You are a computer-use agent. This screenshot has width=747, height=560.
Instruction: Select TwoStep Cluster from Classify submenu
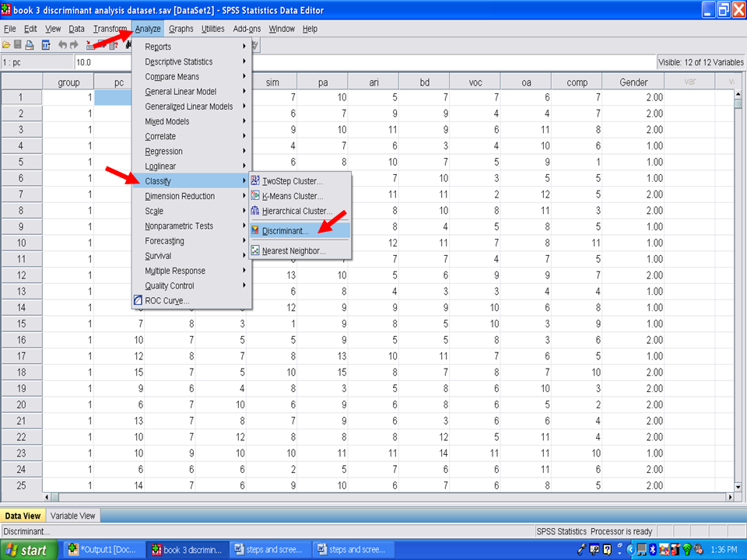292,181
